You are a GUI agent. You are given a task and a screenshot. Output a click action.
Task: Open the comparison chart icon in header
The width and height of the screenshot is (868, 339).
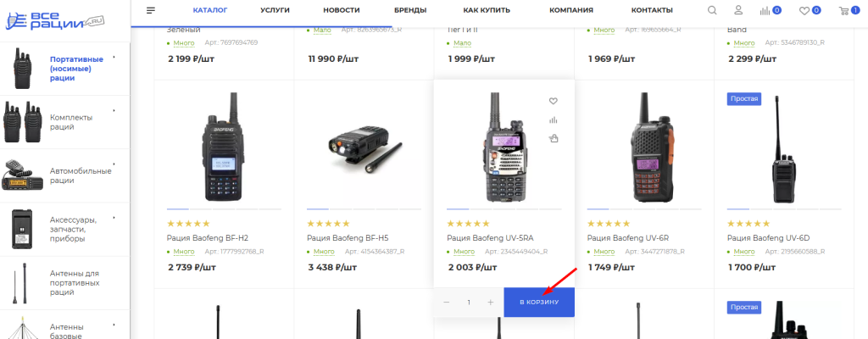[766, 10]
